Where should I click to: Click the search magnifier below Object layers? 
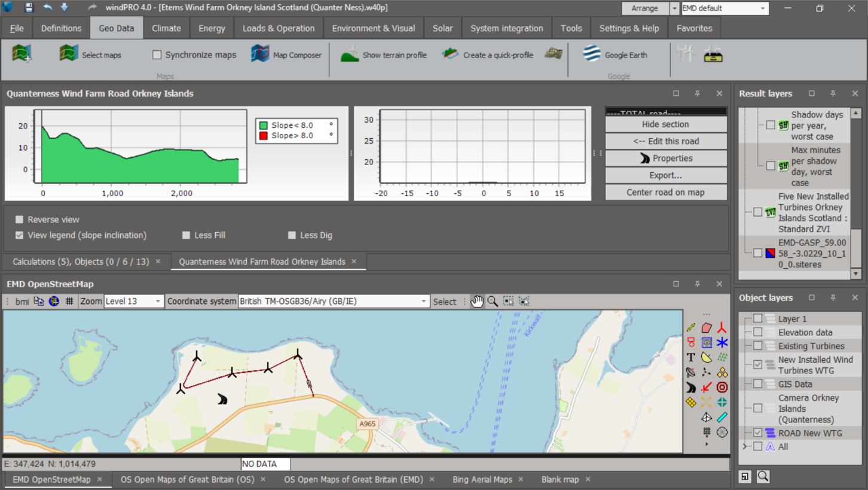(763, 476)
